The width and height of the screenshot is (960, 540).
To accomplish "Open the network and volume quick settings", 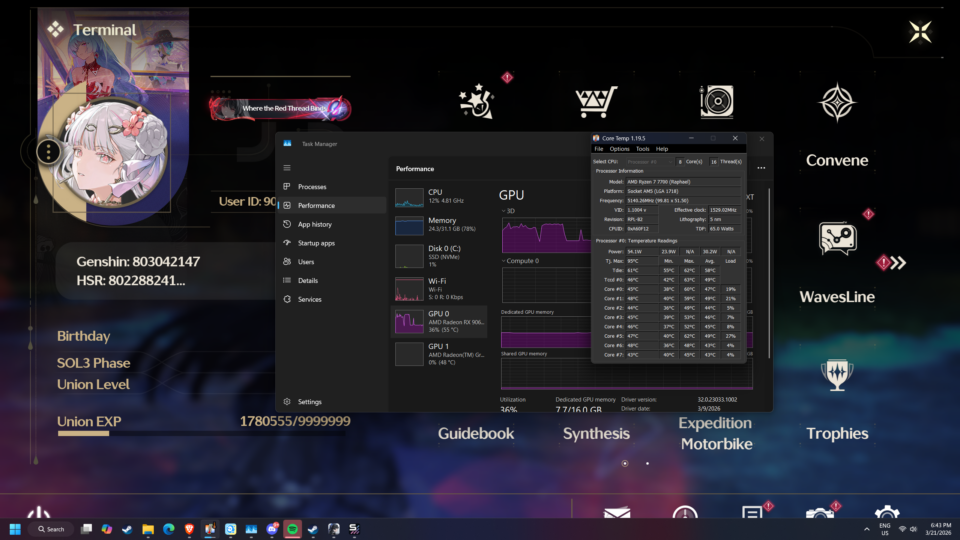I will pyautogui.click(x=907, y=529).
